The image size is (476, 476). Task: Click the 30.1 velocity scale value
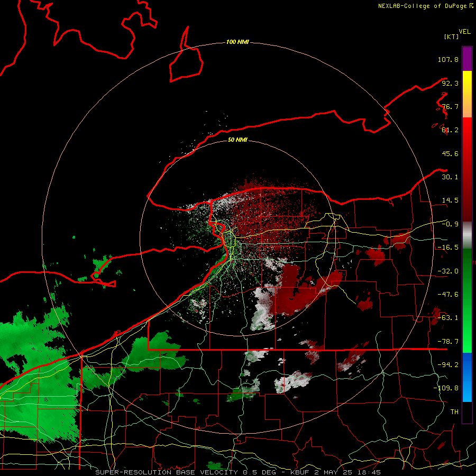pos(450,177)
